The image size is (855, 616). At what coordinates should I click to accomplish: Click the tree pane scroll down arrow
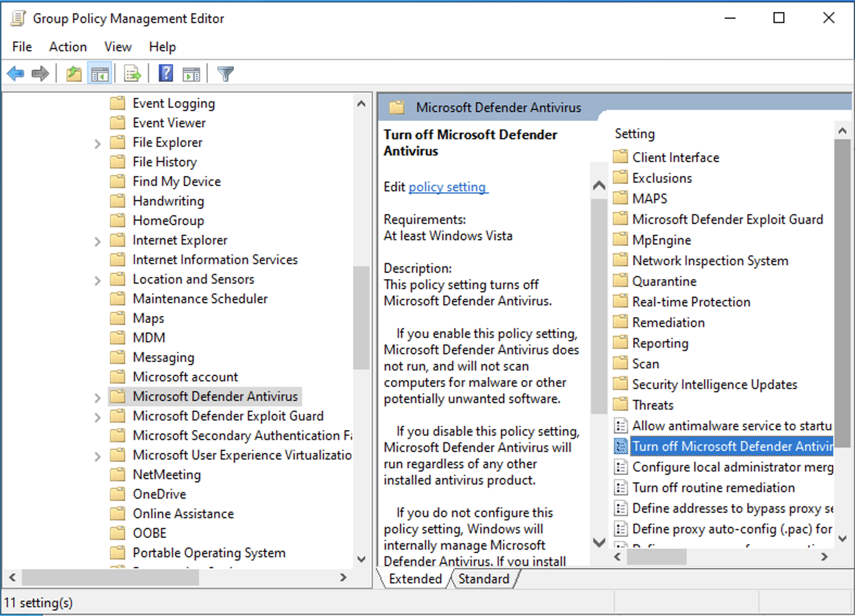point(361,559)
